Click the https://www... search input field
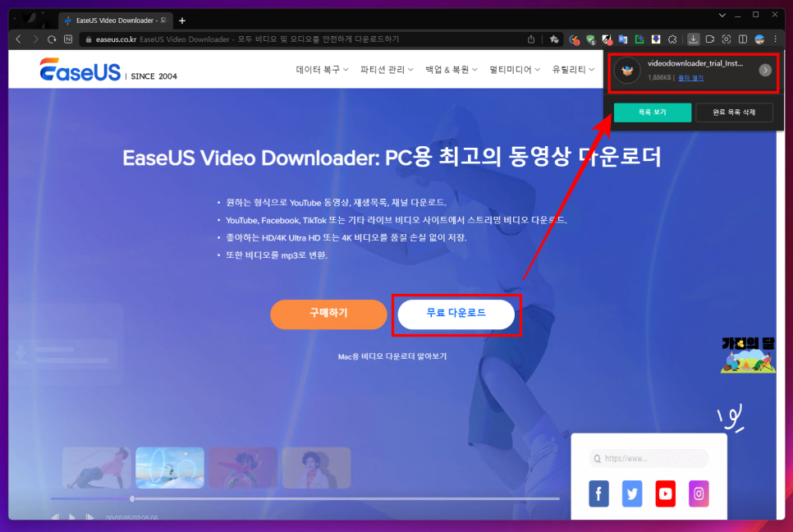793x532 pixels. (649, 458)
